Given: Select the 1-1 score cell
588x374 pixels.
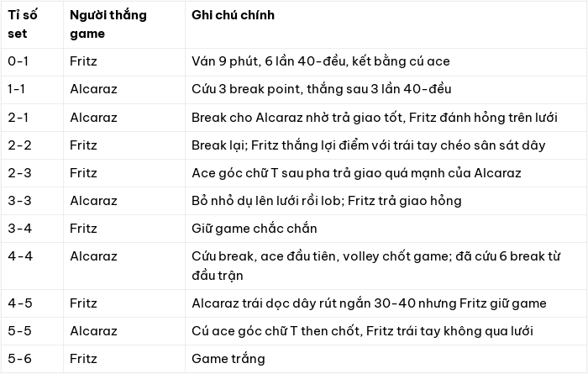Looking at the screenshot, I should [17, 89].
